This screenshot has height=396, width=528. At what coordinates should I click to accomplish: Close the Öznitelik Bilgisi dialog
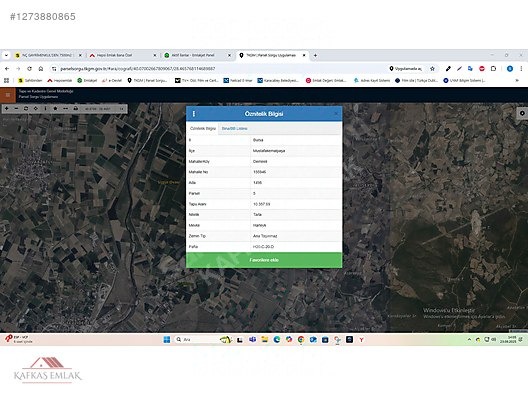point(336,114)
